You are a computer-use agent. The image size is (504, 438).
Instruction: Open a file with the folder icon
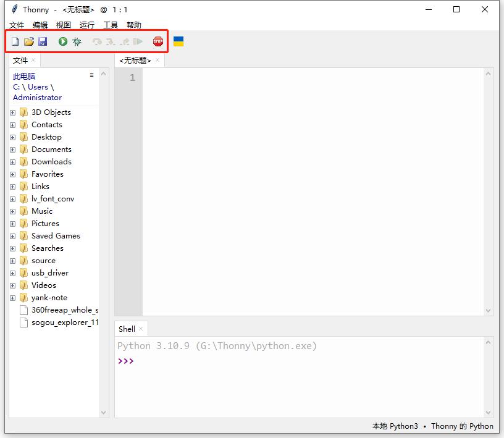(x=29, y=41)
